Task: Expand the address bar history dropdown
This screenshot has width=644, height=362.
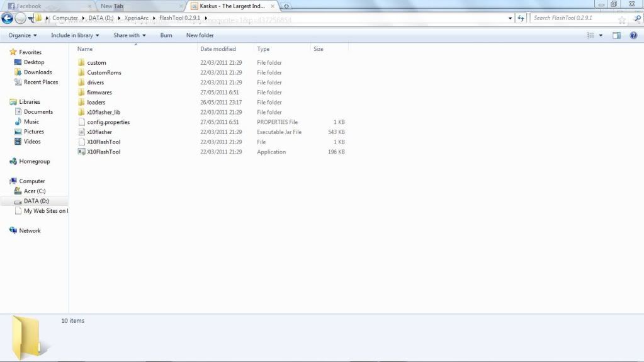Action: (510, 18)
